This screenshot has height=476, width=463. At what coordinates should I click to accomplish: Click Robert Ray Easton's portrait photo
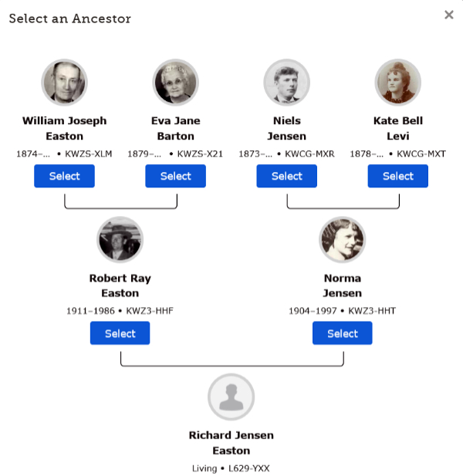[x=120, y=240]
